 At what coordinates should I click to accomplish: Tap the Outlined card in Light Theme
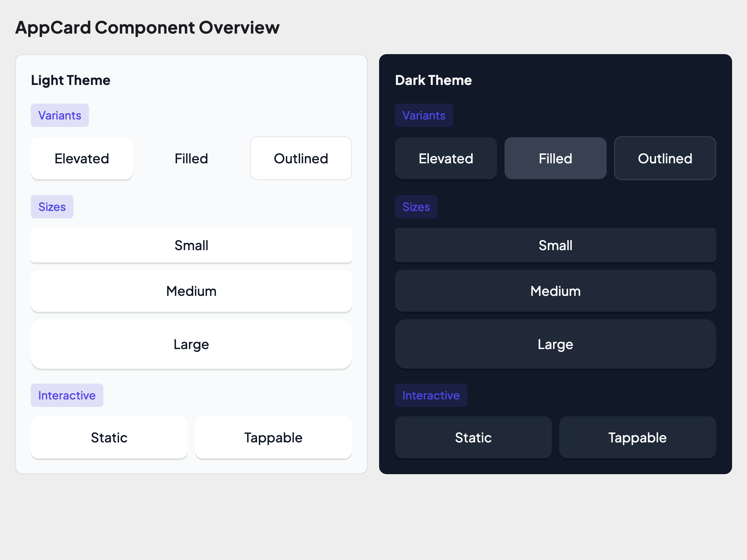click(x=301, y=158)
